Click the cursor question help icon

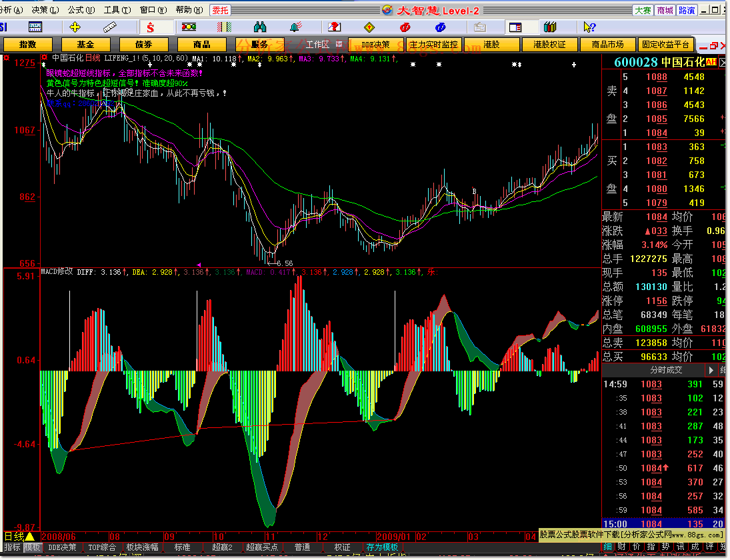pos(589,27)
